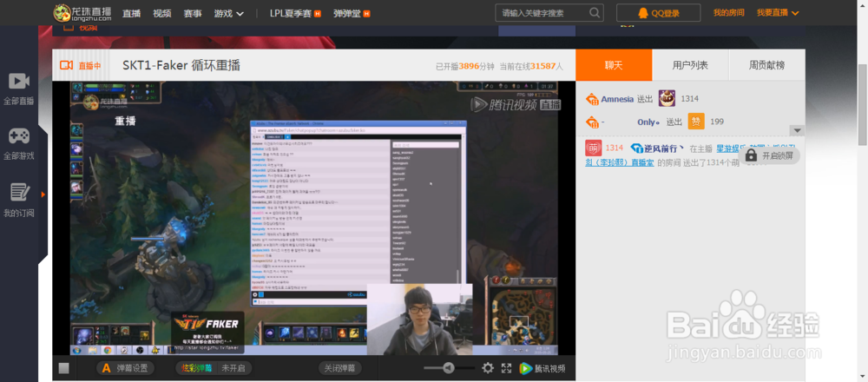Switch to the 周贡献榜 tab
This screenshot has width=868, height=382.
click(766, 65)
